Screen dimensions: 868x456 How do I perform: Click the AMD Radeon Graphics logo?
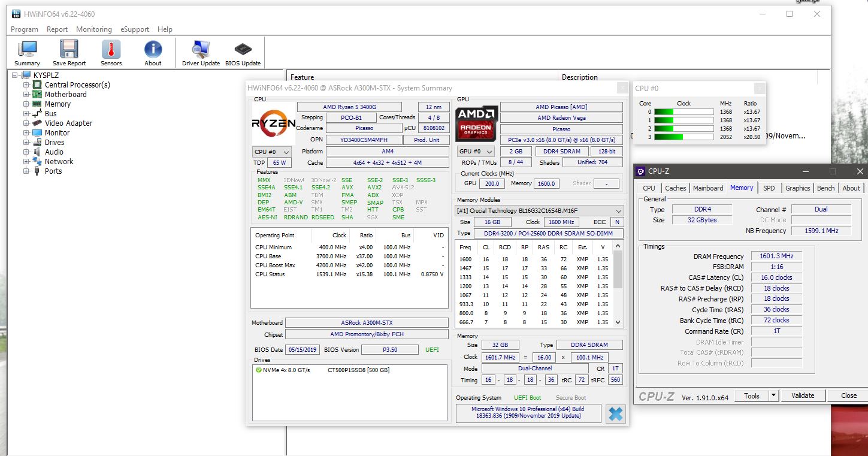click(x=477, y=123)
